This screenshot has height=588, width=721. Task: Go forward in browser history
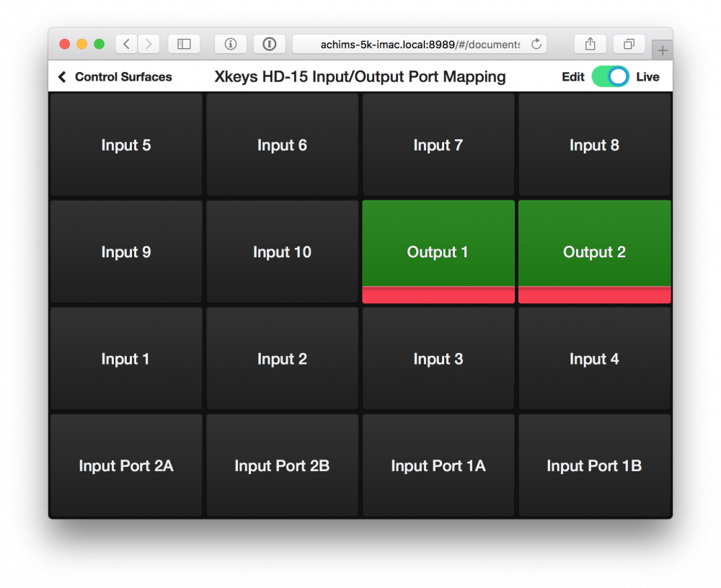(x=149, y=44)
